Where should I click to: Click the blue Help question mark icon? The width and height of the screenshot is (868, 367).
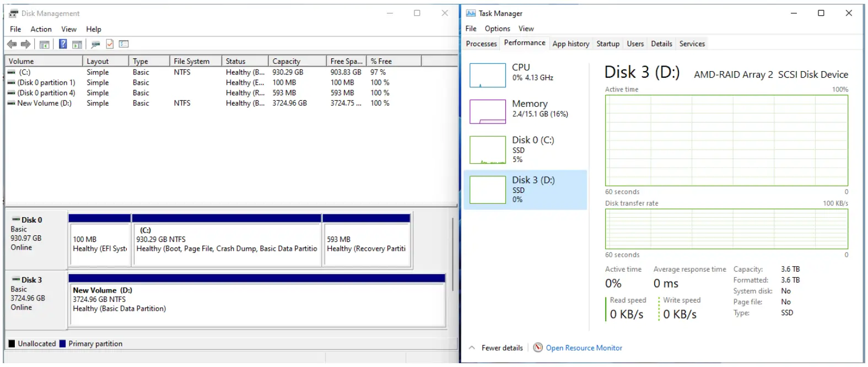pos(63,44)
